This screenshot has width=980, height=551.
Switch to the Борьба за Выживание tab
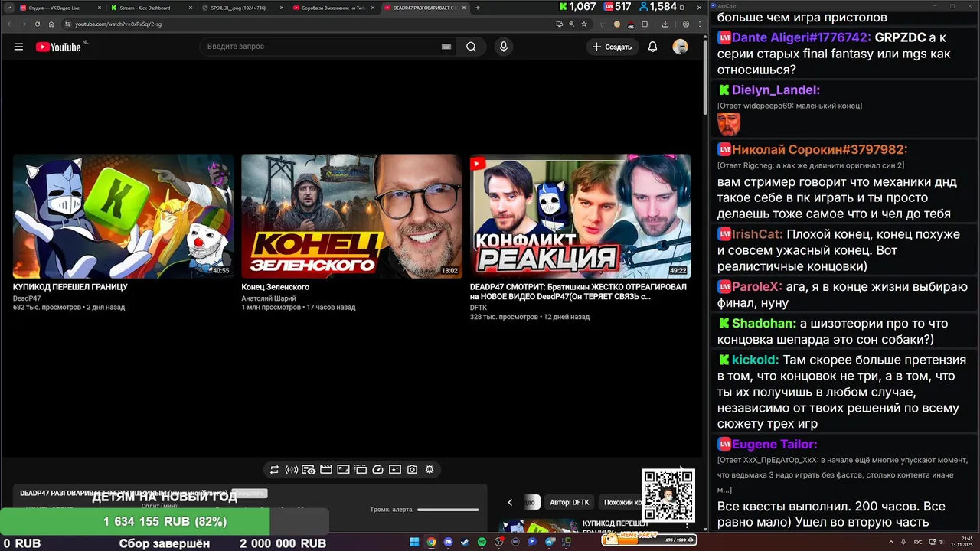[x=333, y=8]
